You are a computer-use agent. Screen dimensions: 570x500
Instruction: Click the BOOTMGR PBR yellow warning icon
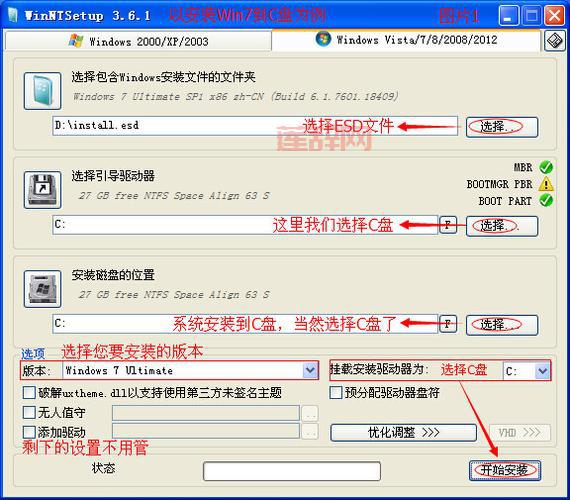pyautogui.click(x=546, y=184)
